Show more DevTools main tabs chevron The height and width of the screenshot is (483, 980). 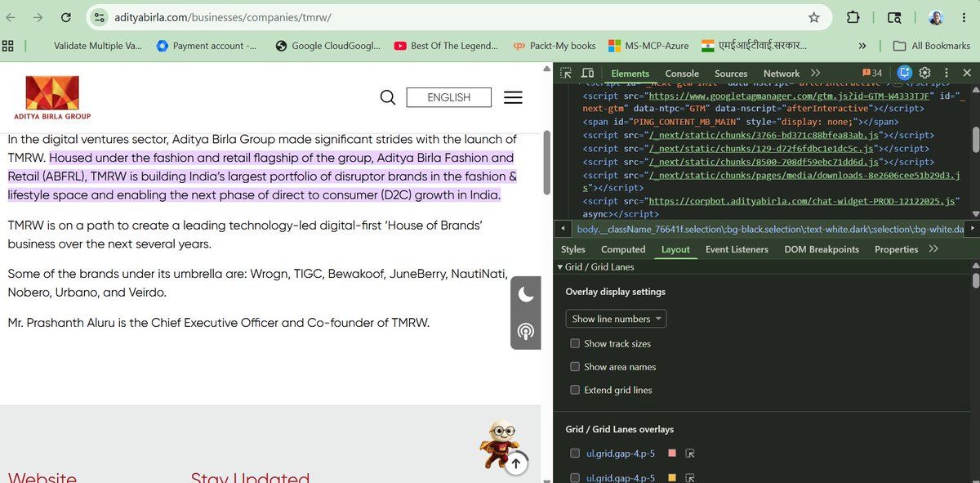(815, 73)
